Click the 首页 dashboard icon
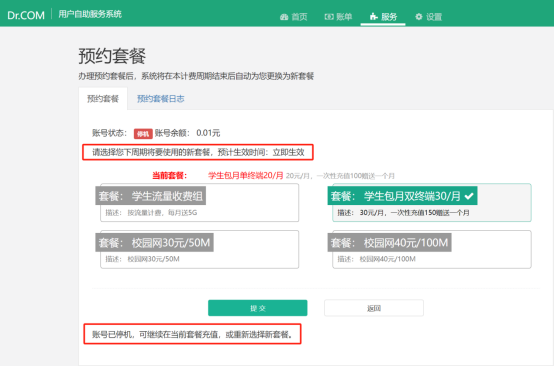This screenshot has width=554, height=367. coord(284,17)
